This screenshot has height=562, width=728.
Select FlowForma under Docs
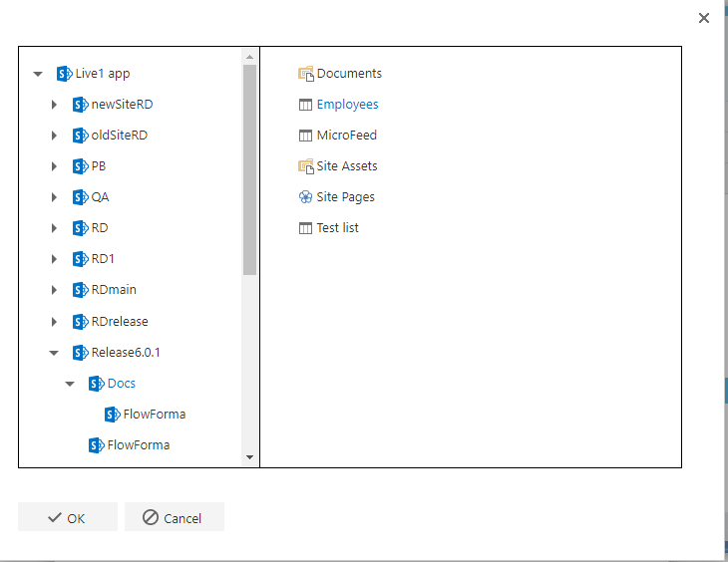155,414
